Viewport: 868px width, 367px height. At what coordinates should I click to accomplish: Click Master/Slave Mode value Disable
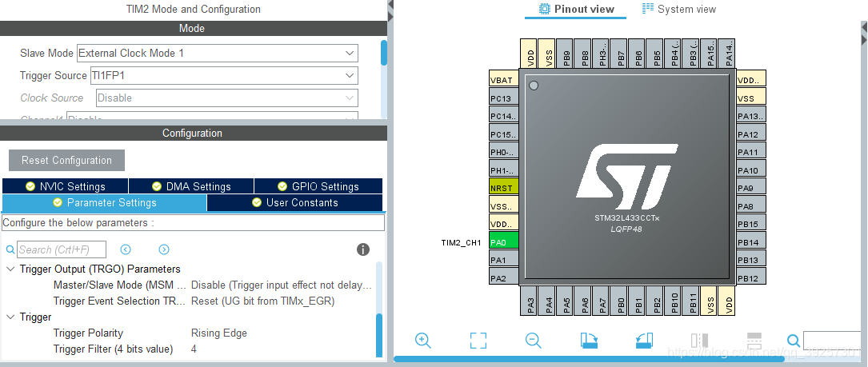click(x=282, y=285)
